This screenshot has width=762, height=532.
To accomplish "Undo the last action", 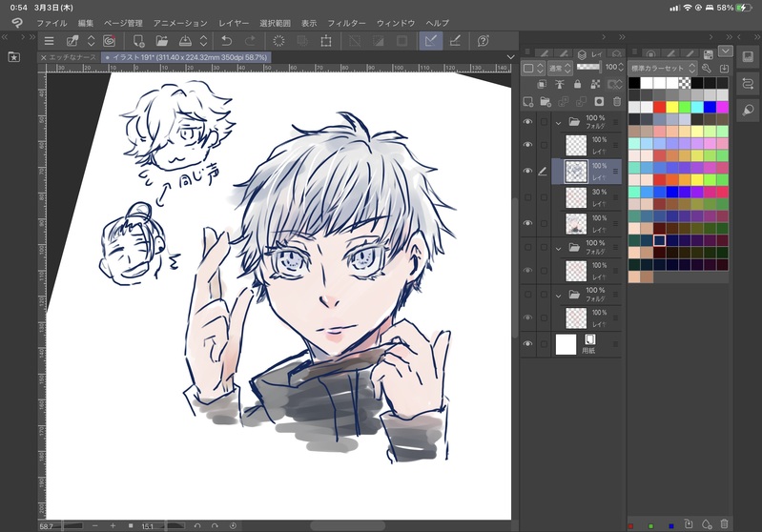I will click(226, 41).
